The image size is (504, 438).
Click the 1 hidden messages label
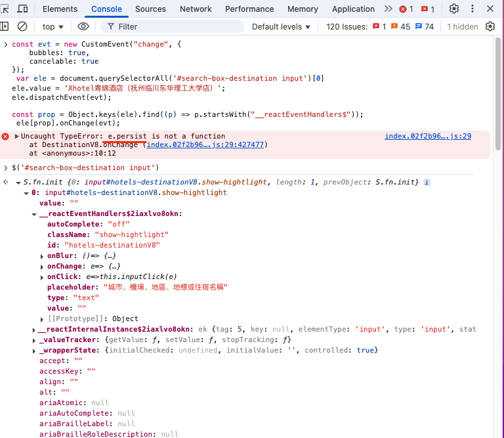[x=462, y=27]
